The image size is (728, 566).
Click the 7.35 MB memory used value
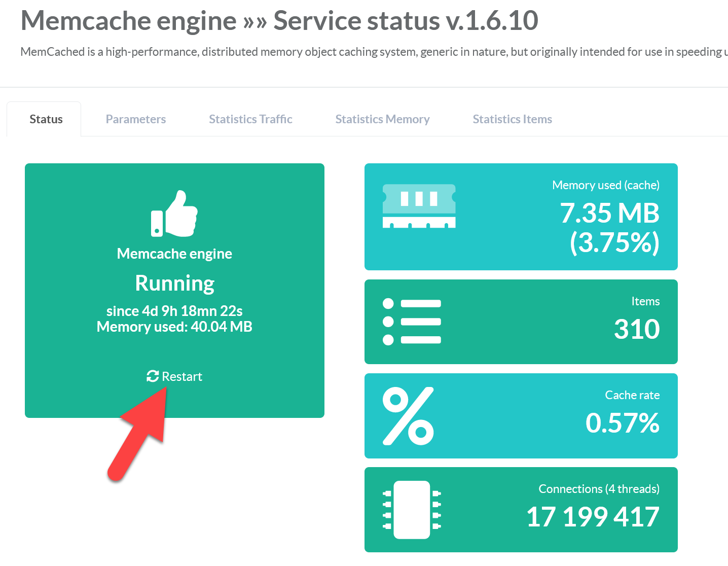tap(610, 227)
